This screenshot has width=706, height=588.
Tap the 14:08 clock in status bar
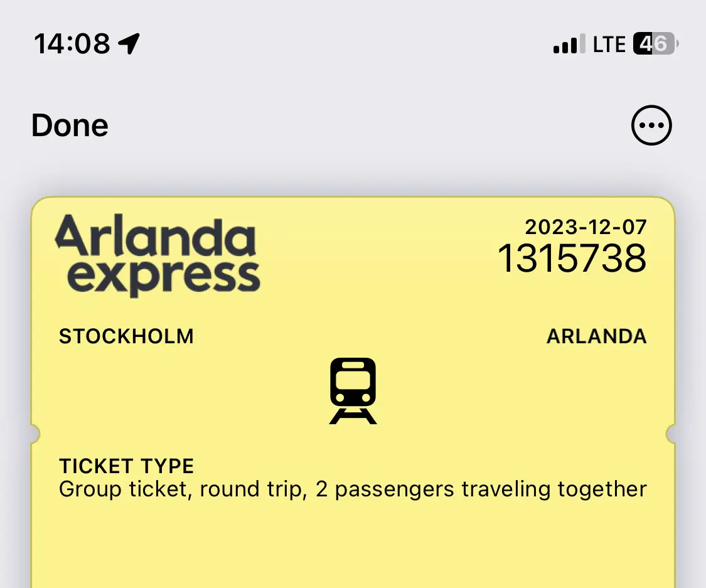pos(72,44)
